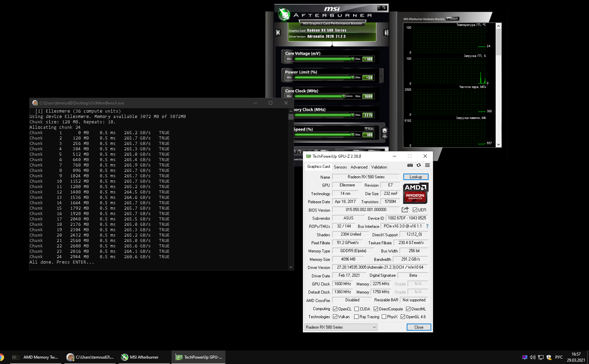
Task: Click the BIOS share/export arrow icon
Action: click(x=405, y=210)
